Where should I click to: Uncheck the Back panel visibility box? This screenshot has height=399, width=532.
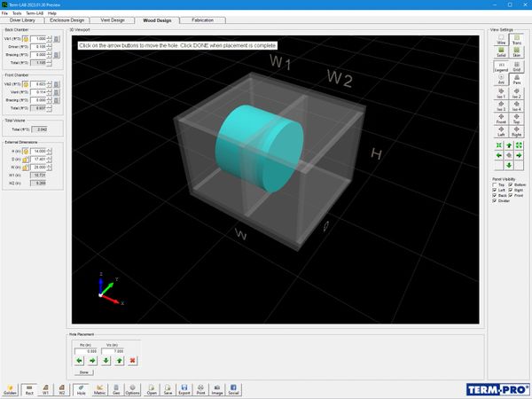(495, 195)
